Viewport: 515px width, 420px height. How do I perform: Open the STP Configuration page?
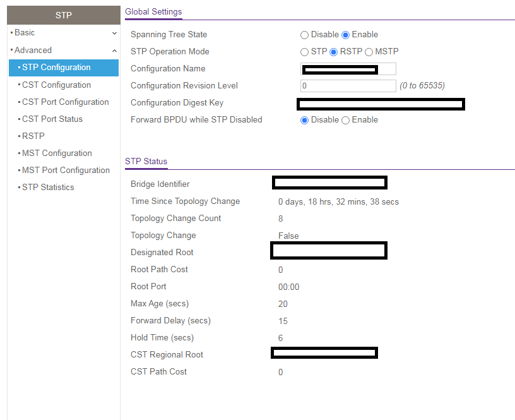click(x=56, y=68)
